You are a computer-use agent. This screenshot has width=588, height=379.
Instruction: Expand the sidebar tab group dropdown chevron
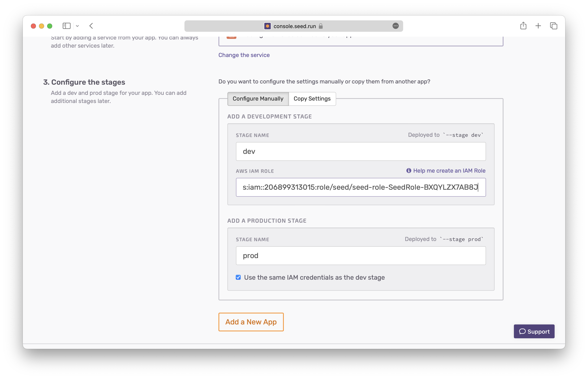click(x=77, y=26)
